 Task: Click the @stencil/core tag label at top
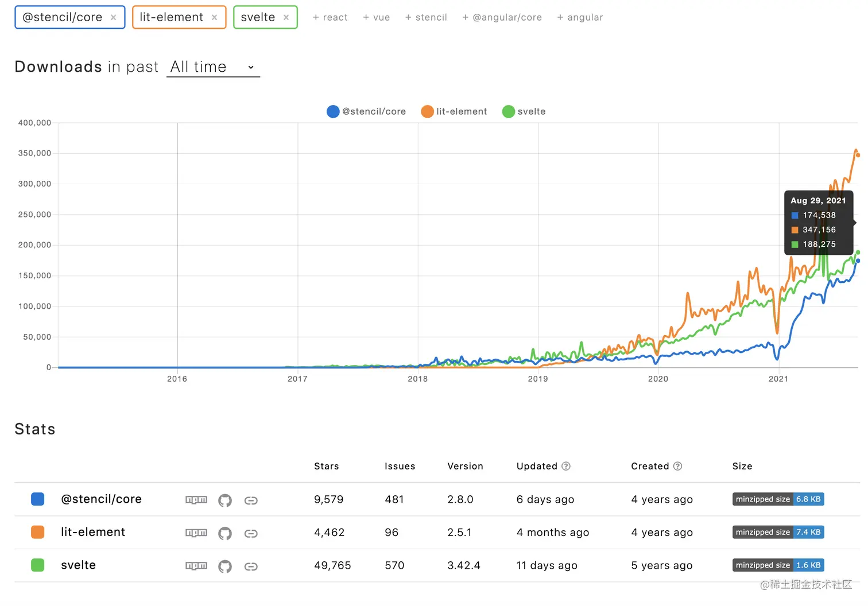click(x=63, y=17)
